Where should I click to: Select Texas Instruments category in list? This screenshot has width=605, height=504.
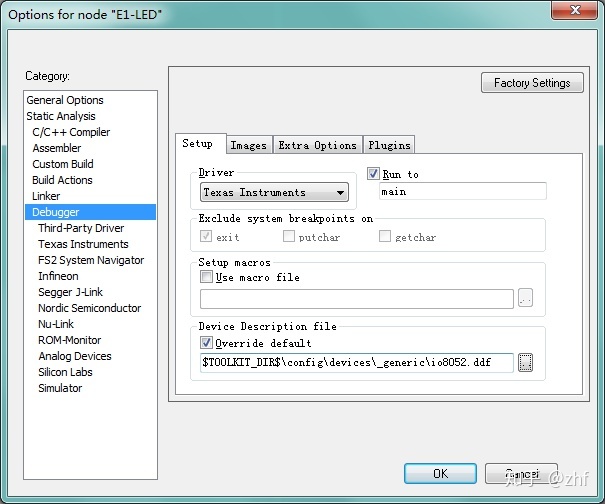tap(83, 244)
